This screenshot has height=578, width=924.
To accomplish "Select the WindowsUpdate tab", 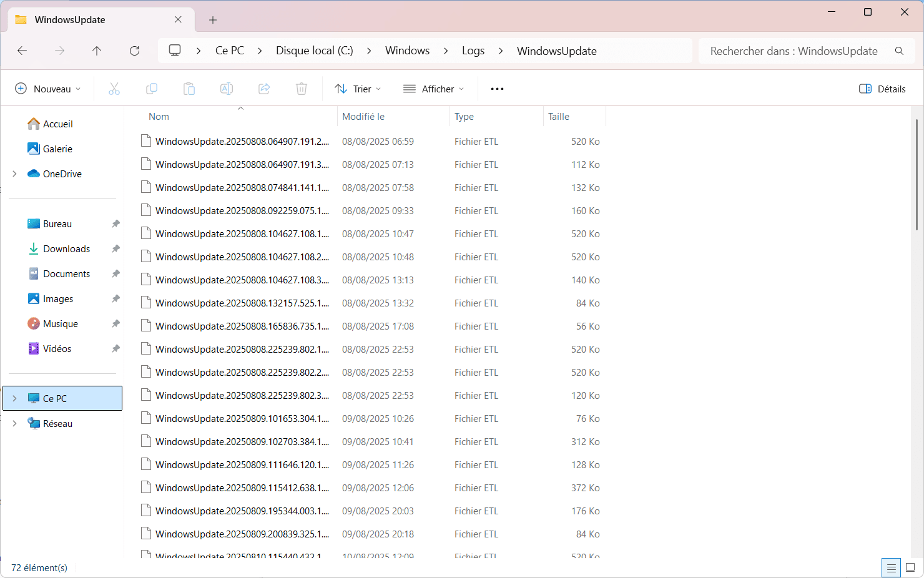I will pyautogui.click(x=100, y=19).
